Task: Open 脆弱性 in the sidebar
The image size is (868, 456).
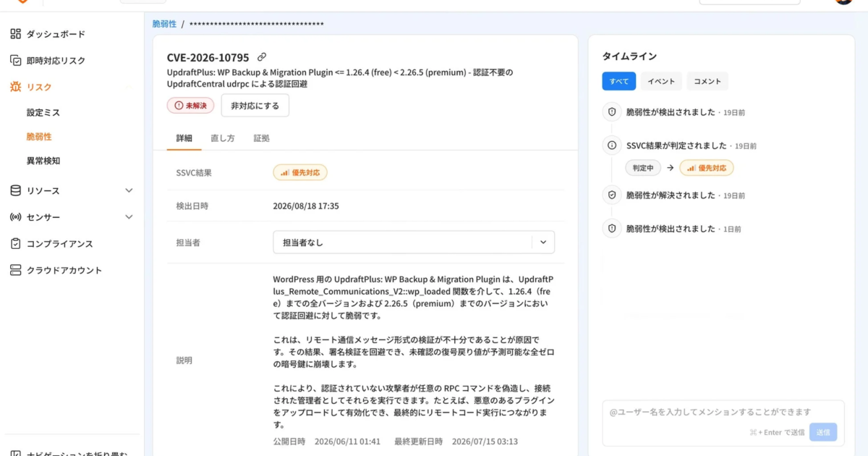Action: [x=39, y=137]
